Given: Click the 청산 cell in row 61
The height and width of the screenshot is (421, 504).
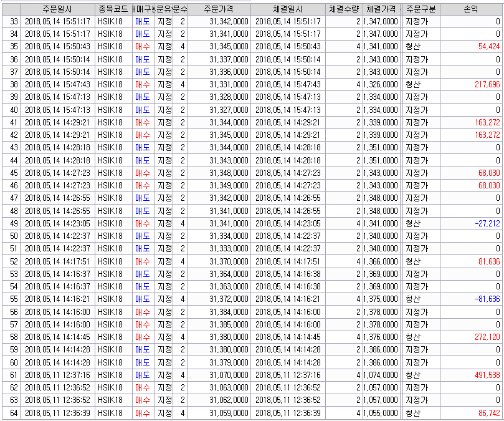Looking at the screenshot, I should (413, 375).
